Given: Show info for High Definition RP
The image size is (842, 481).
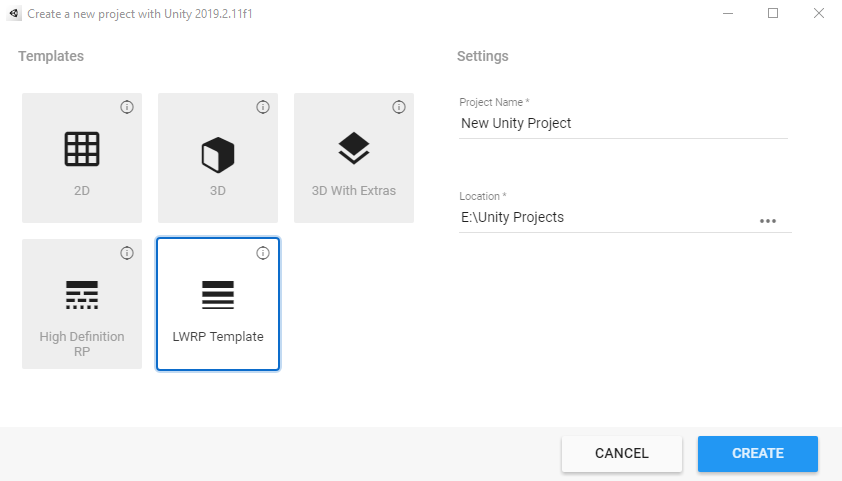Looking at the screenshot, I should pyautogui.click(x=127, y=253).
